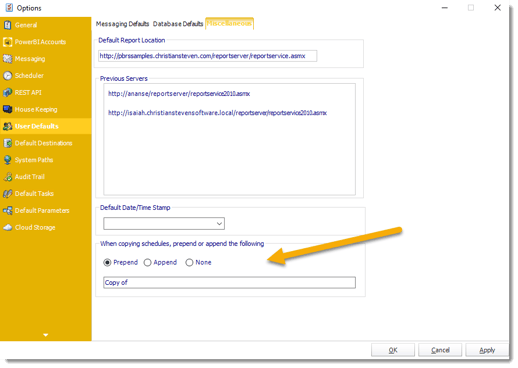Select the None radio button
This screenshot has height=368, width=518.
click(189, 263)
